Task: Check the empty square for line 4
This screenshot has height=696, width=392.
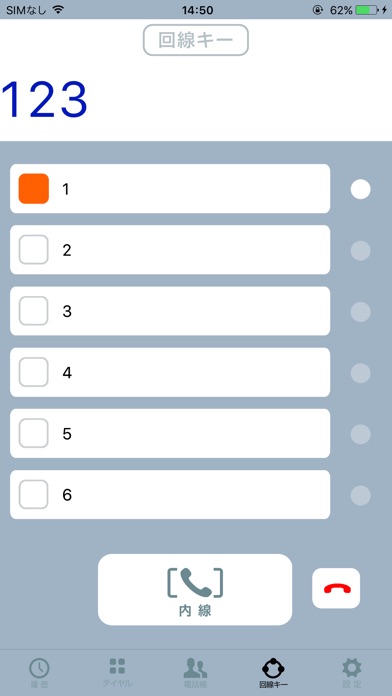Action: coord(33,372)
